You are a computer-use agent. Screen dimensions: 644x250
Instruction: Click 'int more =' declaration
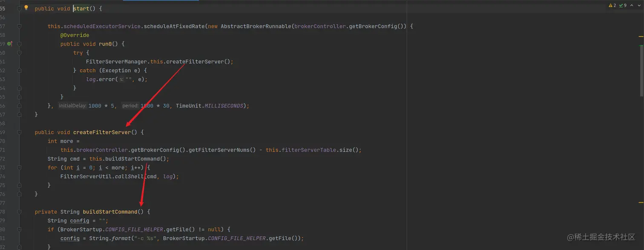tap(63, 141)
